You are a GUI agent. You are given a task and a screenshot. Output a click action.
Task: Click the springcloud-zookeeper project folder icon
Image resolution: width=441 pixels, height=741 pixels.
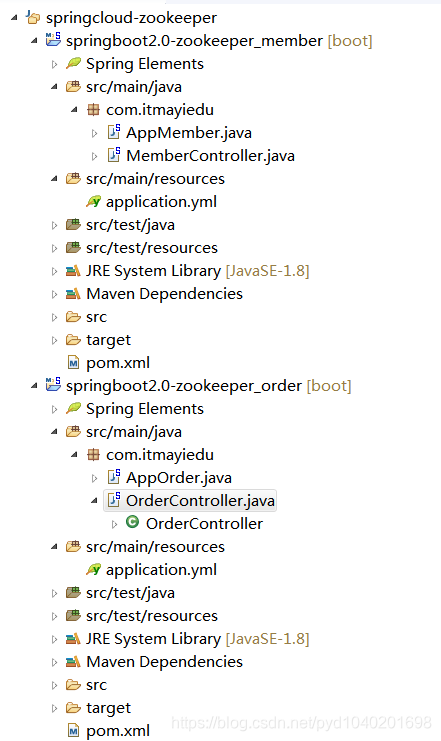click(33, 18)
